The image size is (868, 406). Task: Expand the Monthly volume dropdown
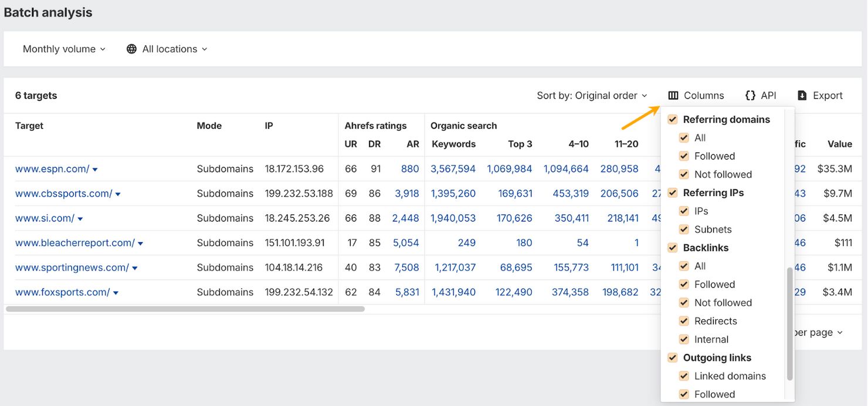(64, 49)
